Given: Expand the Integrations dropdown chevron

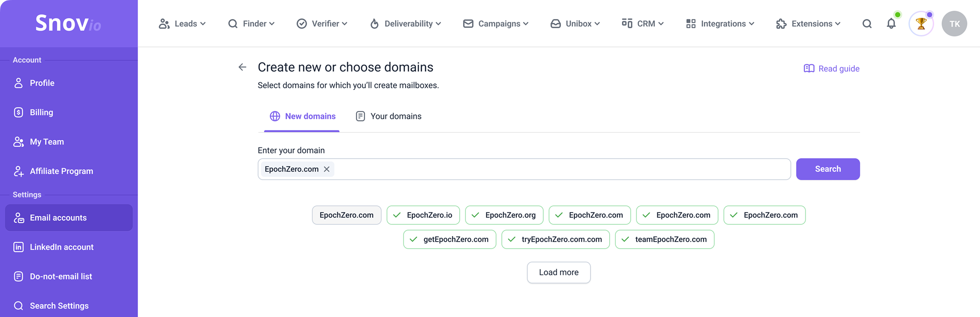Looking at the screenshot, I should click(x=752, y=24).
